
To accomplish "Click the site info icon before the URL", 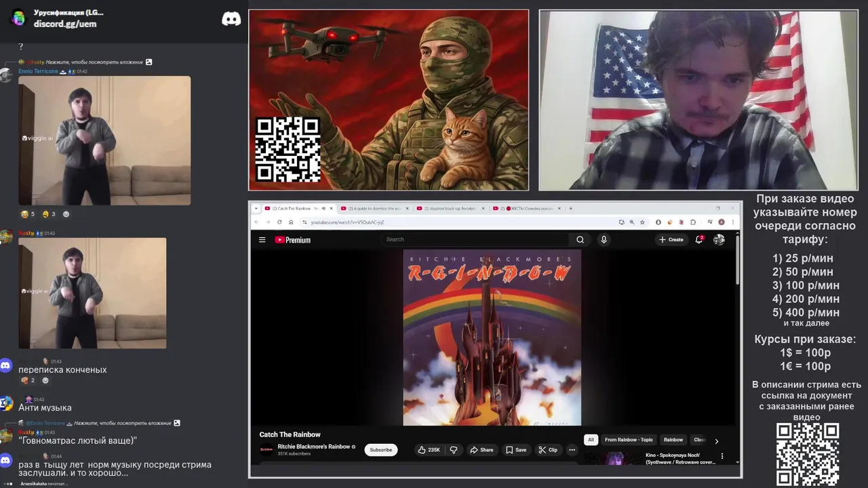I will [x=304, y=222].
